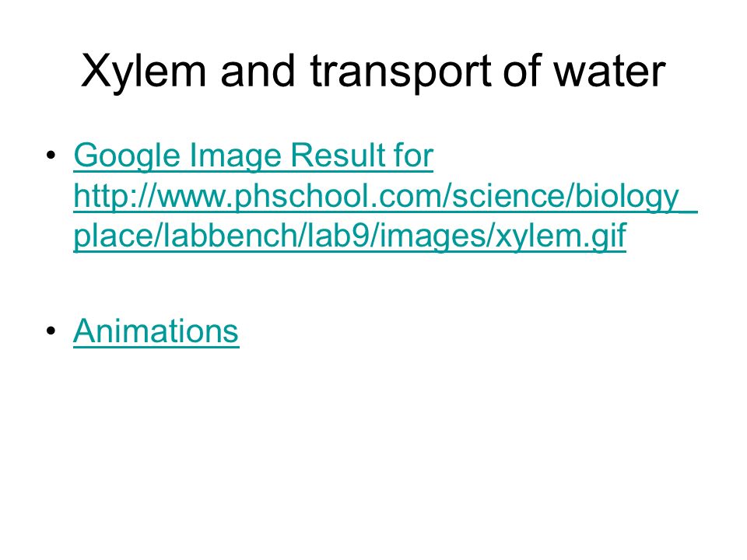Viewport: 747px width, 560px height.
Task: Click the word "of" in the title
Action: click(x=523, y=70)
